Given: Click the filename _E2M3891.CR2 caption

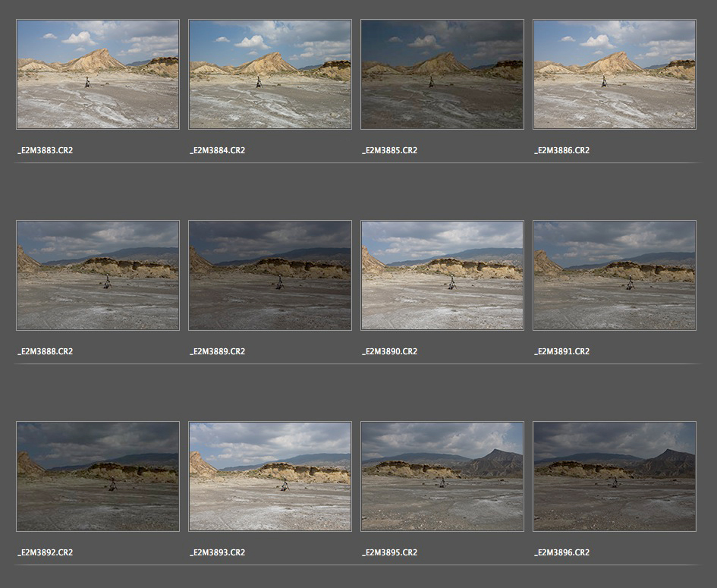Looking at the screenshot, I should 561,352.
